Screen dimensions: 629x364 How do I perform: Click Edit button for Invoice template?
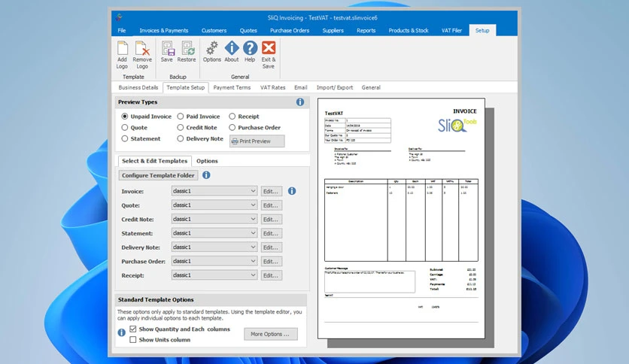pyautogui.click(x=271, y=191)
